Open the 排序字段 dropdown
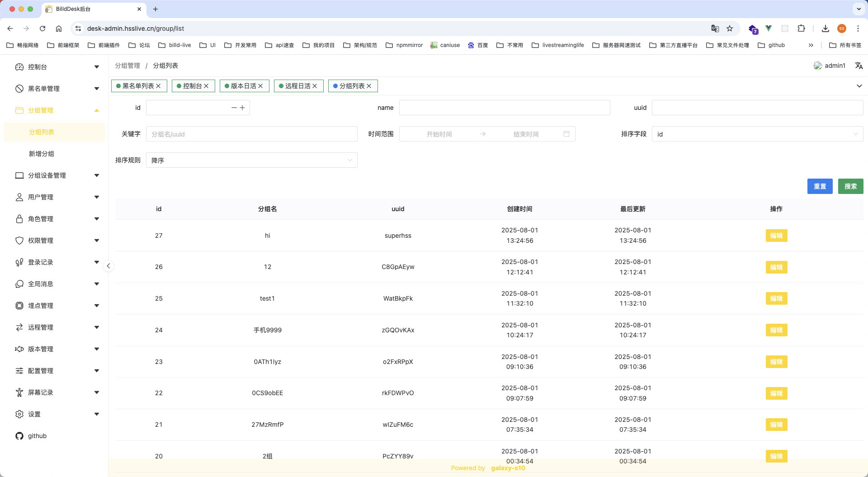Viewport: 868px width, 477px height. coord(757,134)
